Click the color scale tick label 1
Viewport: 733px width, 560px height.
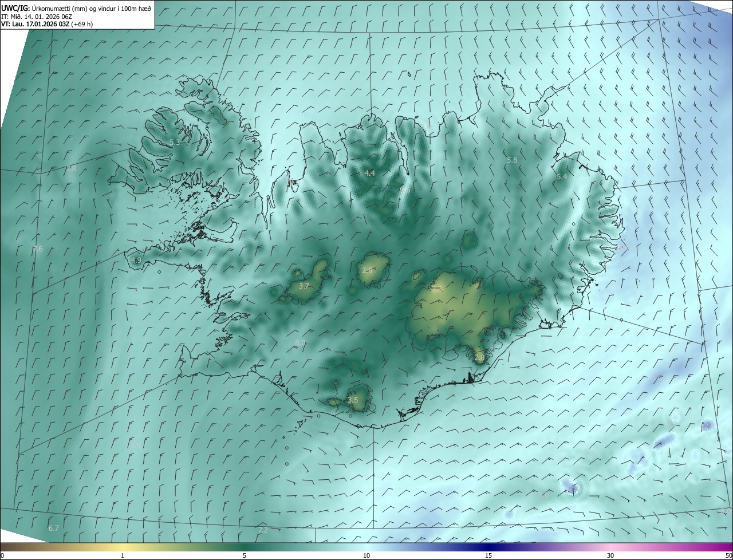point(123,555)
